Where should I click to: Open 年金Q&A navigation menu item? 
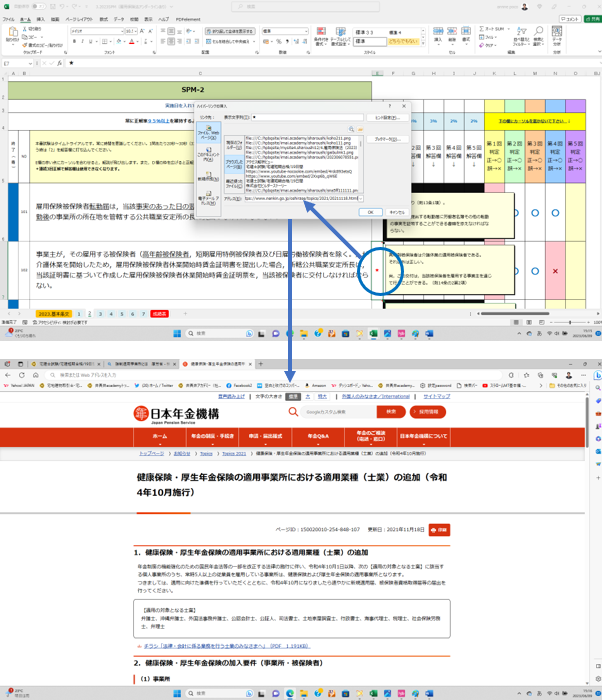pyautogui.click(x=318, y=436)
